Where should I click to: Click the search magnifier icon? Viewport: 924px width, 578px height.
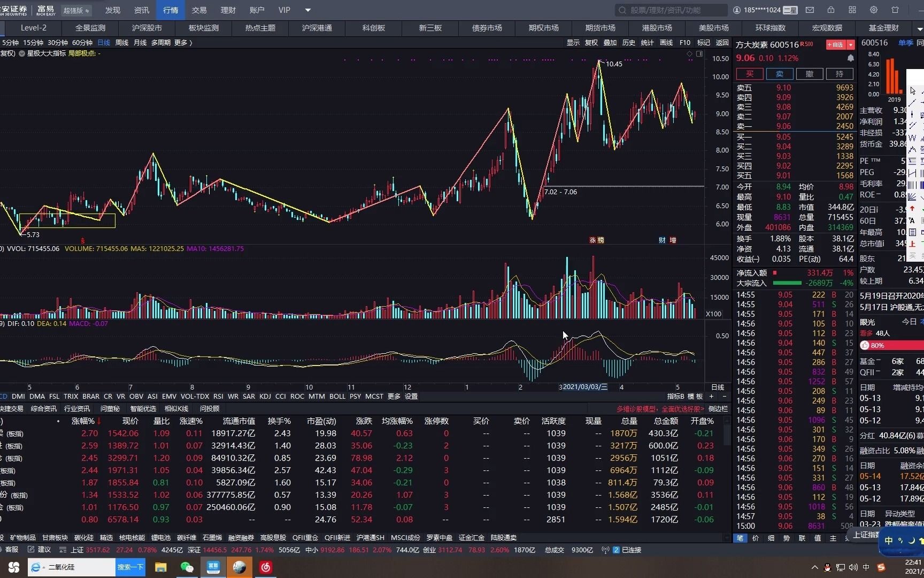(x=622, y=10)
